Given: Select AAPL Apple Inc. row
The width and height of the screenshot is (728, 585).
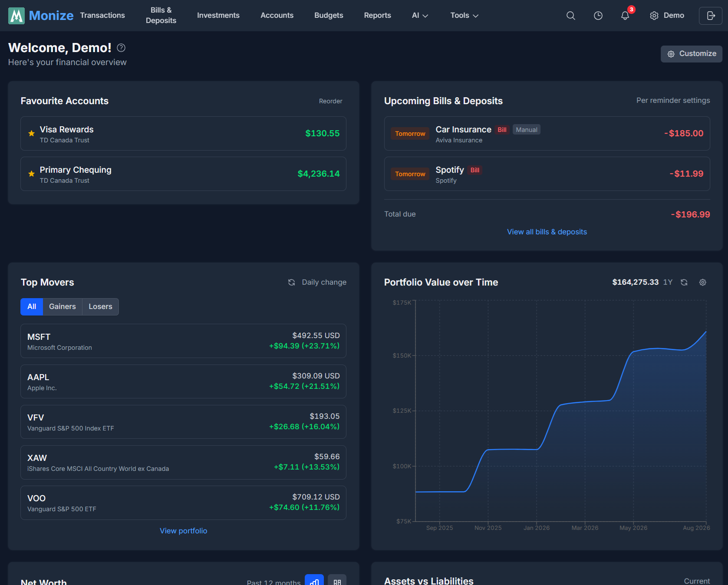Looking at the screenshot, I should [x=183, y=381].
